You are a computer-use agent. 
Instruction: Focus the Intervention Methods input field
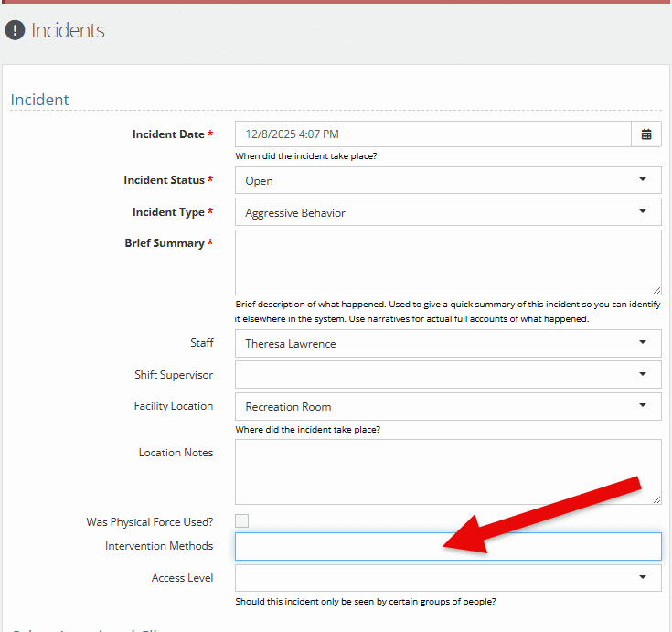coord(447,546)
